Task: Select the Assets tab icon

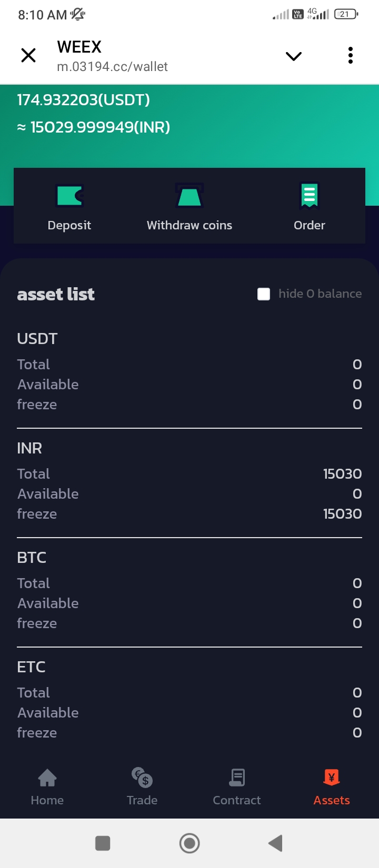Action: pos(332,778)
